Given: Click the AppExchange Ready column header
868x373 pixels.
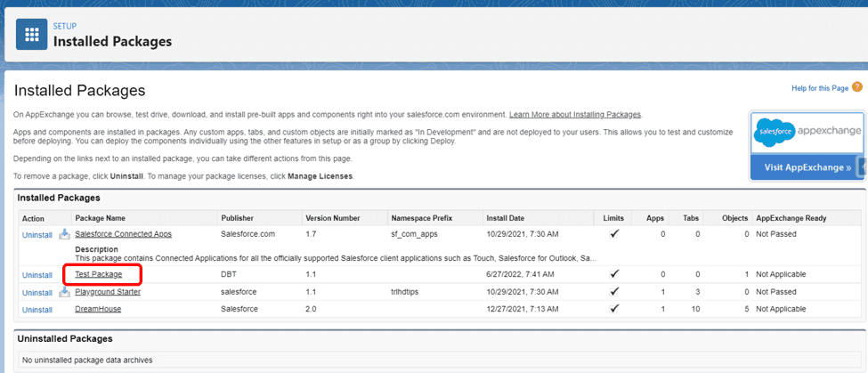Looking at the screenshot, I should tap(791, 218).
